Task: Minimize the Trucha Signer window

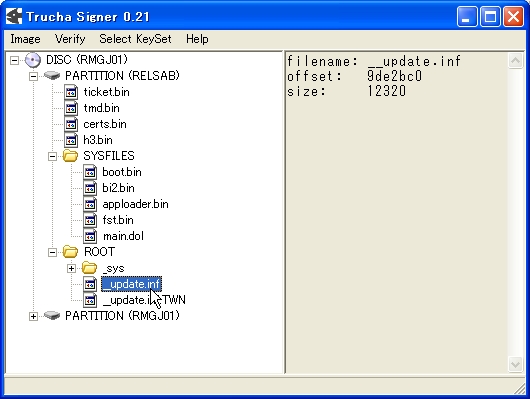Action: tap(467, 16)
